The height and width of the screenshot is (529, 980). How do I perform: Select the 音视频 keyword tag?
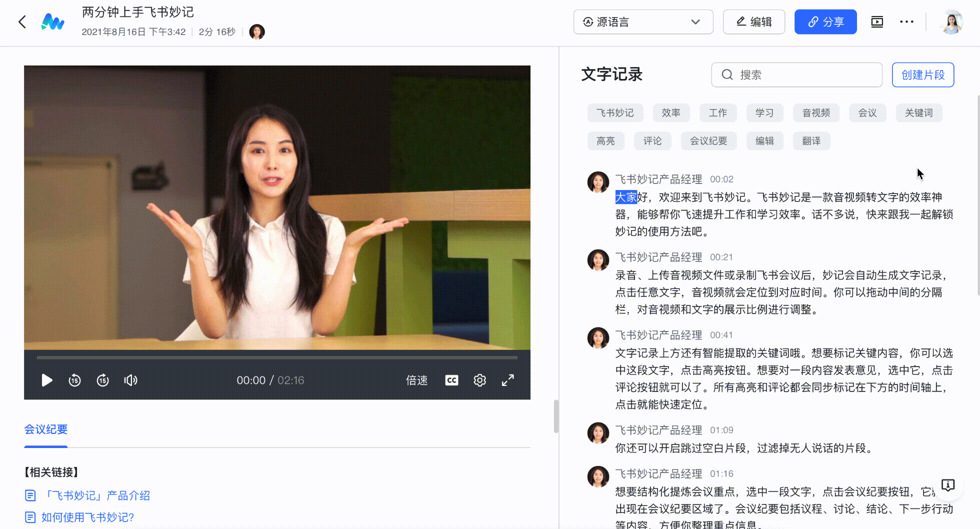pyautogui.click(x=816, y=113)
